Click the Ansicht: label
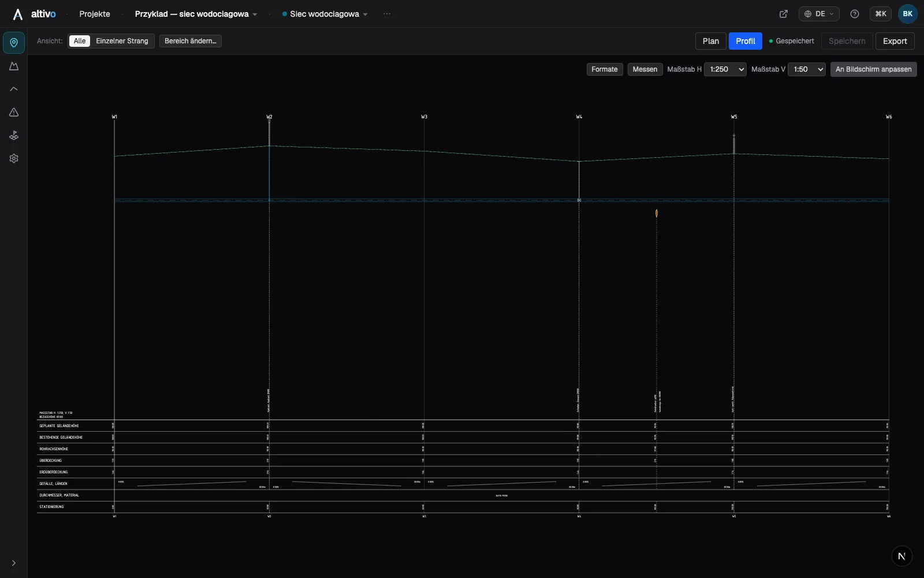Screen dimensions: 924x578 pos(50,41)
